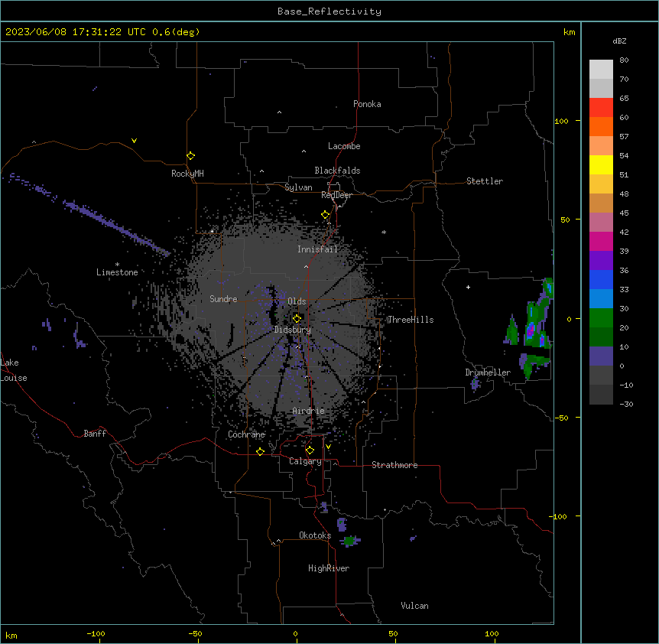This screenshot has height=644, width=659.
Task: Click the Didsbury town label
Action: click(293, 330)
